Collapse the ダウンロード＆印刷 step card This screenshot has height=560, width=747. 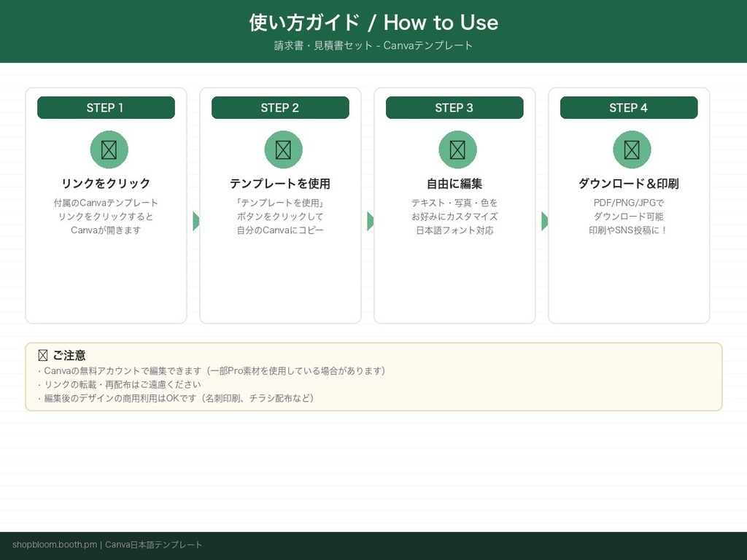click(629, 205)
